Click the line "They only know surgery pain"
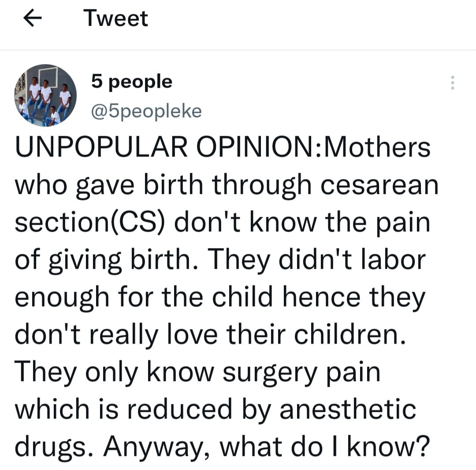 pos(197,373)
